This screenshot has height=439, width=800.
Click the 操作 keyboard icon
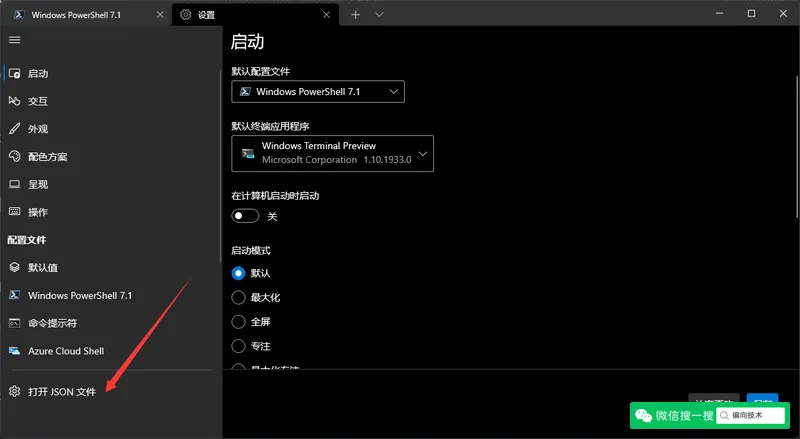pos(14,211)
